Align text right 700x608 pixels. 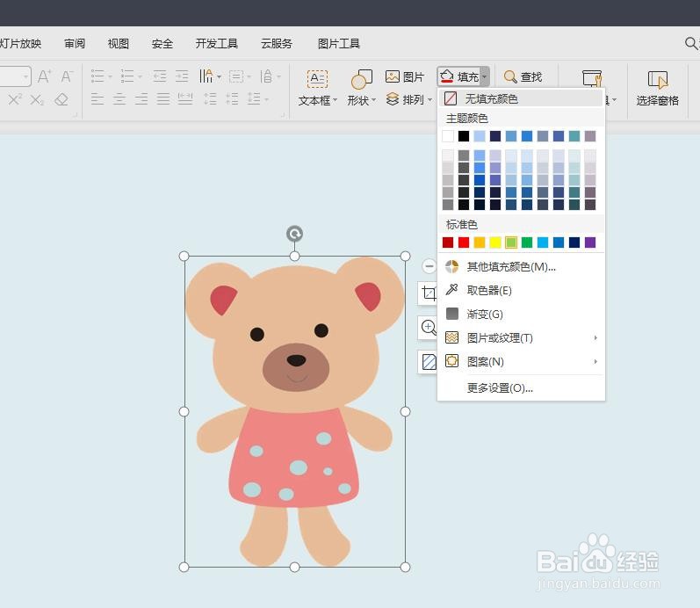(141, 98)
